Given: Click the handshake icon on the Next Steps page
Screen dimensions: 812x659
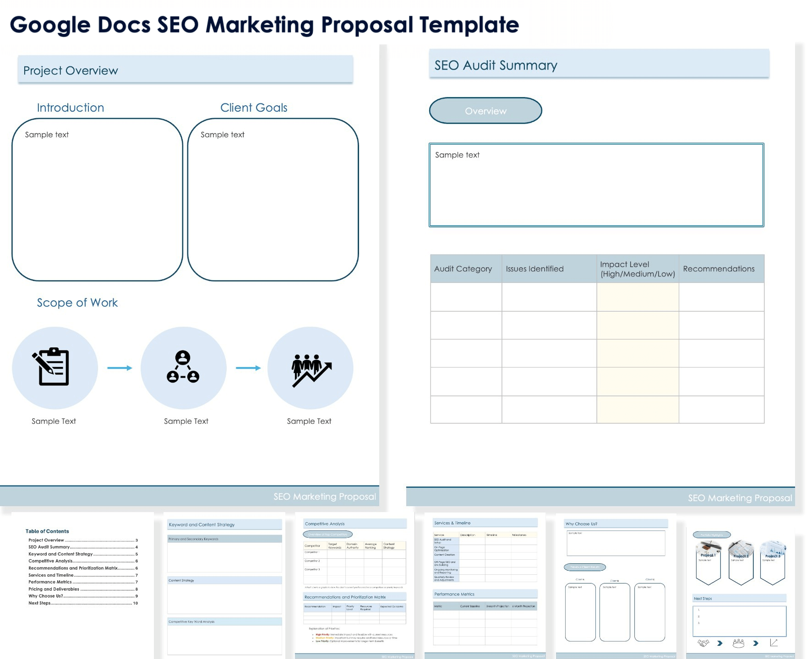Looking at the screenshot, I should (x=703, y=643).
